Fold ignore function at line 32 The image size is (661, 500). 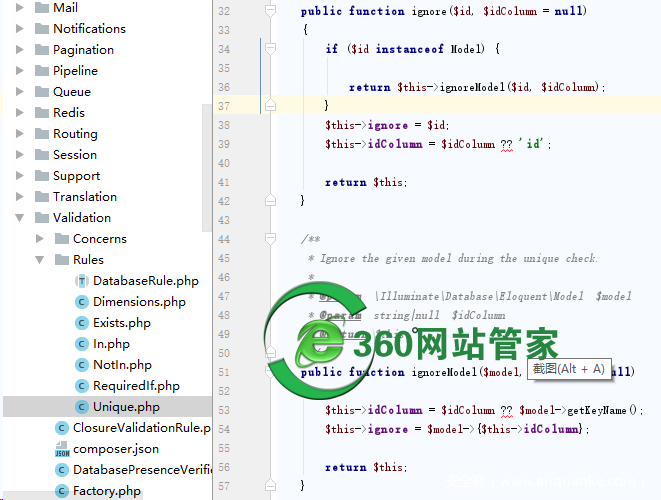click(270, 11)
